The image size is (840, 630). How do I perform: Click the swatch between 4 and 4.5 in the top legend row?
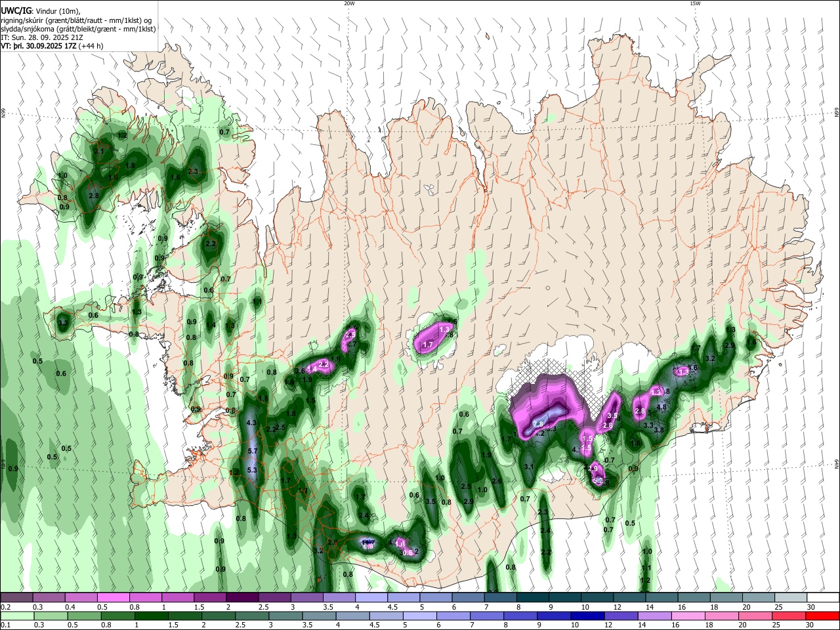click(371, 598)
